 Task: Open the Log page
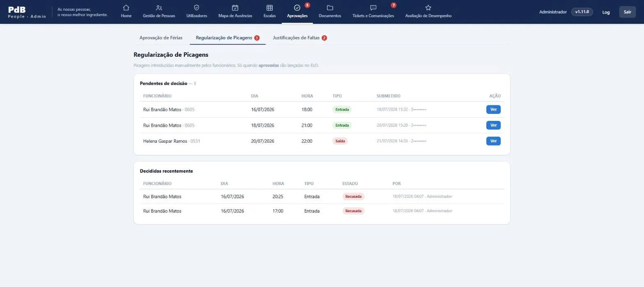[606, 12]
